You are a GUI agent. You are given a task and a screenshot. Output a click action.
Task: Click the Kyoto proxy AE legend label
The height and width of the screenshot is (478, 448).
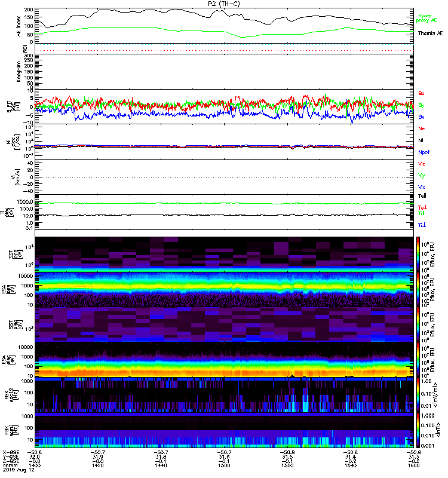(x=426, y=18)
